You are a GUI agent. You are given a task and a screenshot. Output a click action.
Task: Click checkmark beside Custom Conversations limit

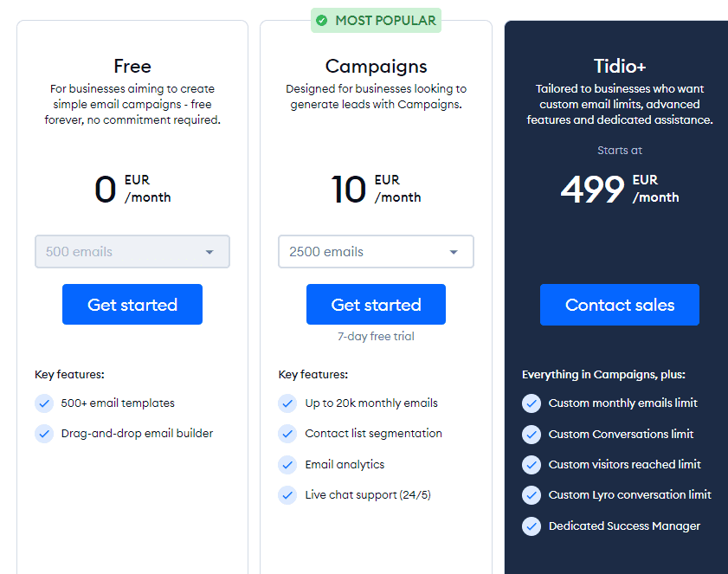point(532,435)
